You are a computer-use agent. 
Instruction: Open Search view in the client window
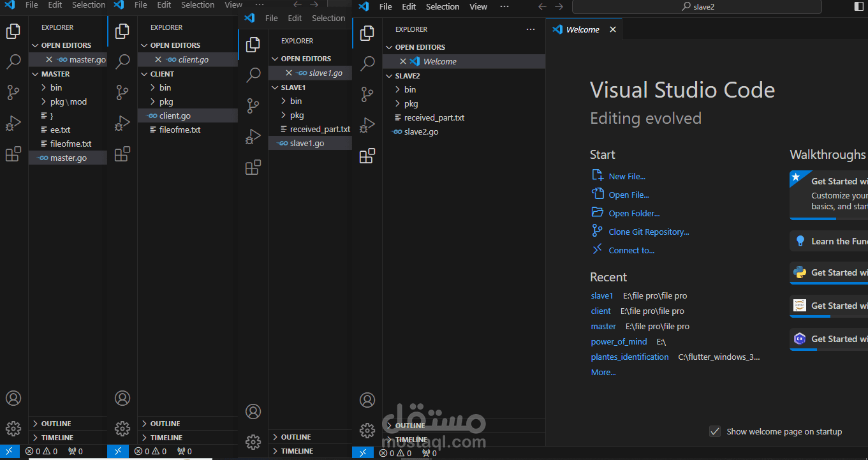tap(122, 61)
